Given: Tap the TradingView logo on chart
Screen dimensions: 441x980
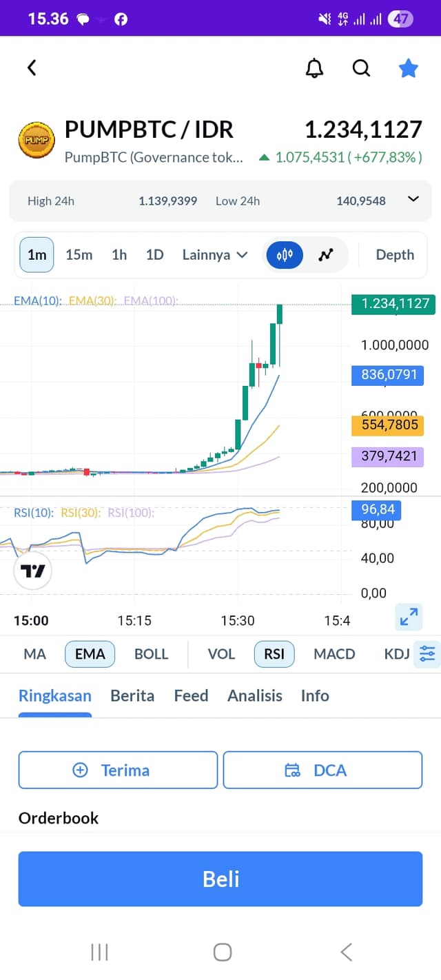Looking at the screenshot, I should tap(32, 571).
